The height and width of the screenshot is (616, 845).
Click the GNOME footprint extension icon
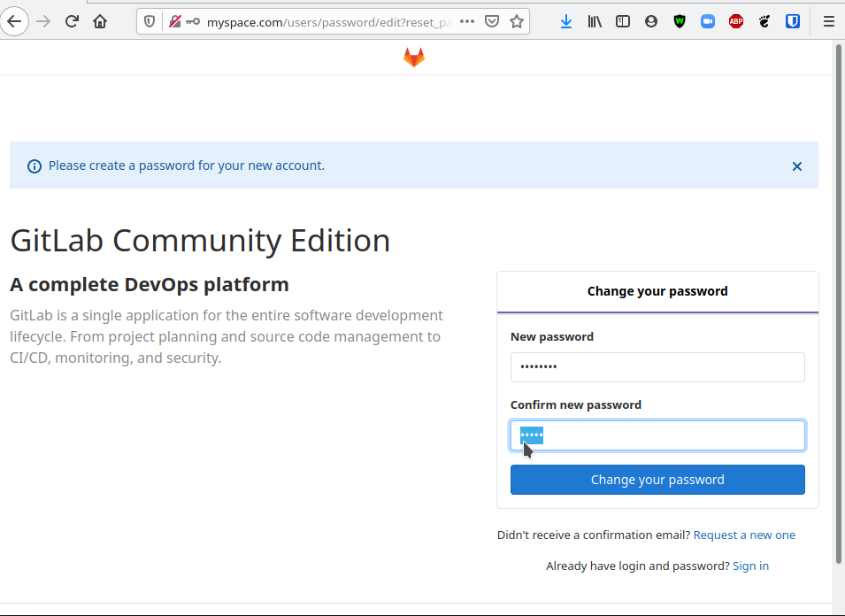(764, 21)
